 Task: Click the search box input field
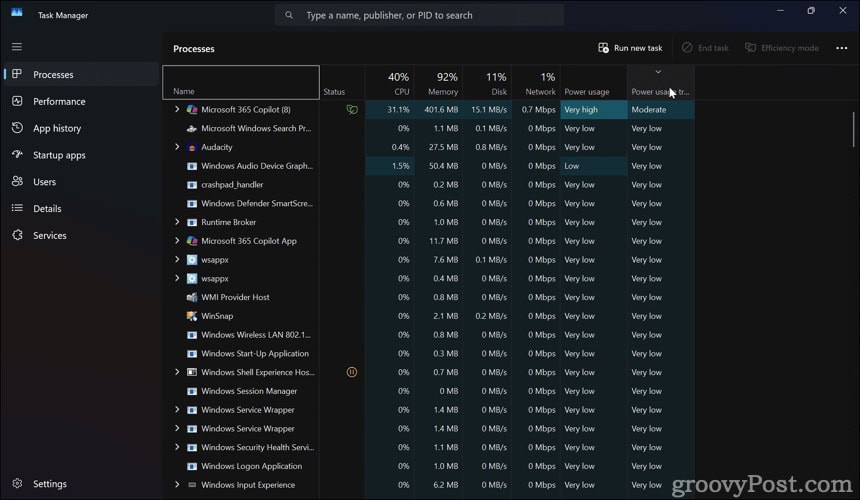(x=419, y=15)
